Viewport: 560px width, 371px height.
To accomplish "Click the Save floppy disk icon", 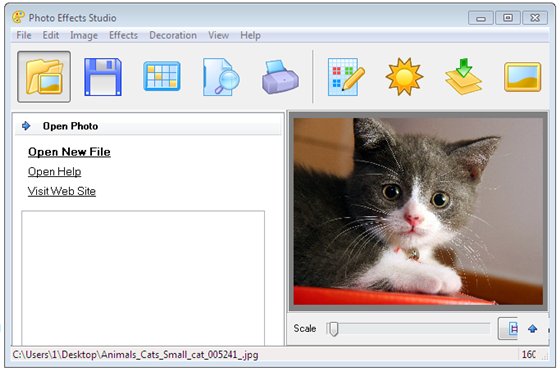I will click(103, 77).
